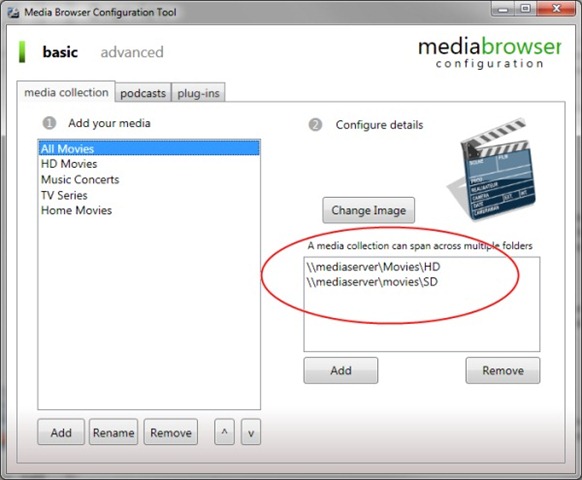Remove folder button under folder list
Screen dimensions: 582x480
503,370
